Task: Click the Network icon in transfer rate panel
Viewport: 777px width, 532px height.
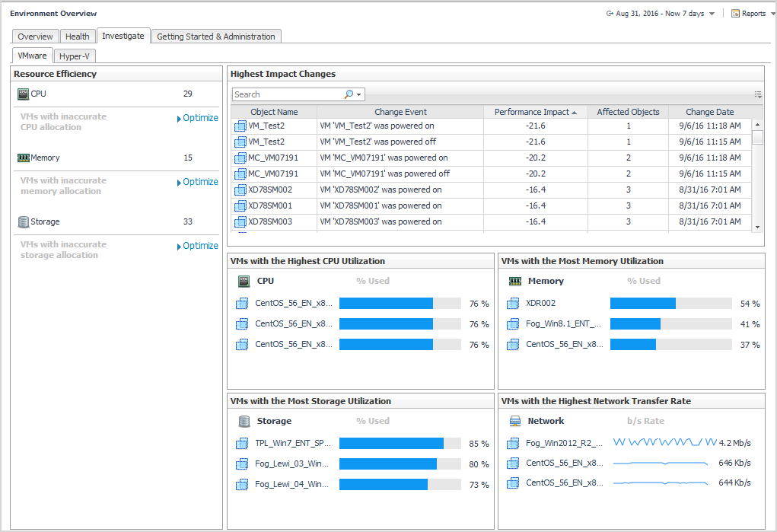Action: (514, 421)
